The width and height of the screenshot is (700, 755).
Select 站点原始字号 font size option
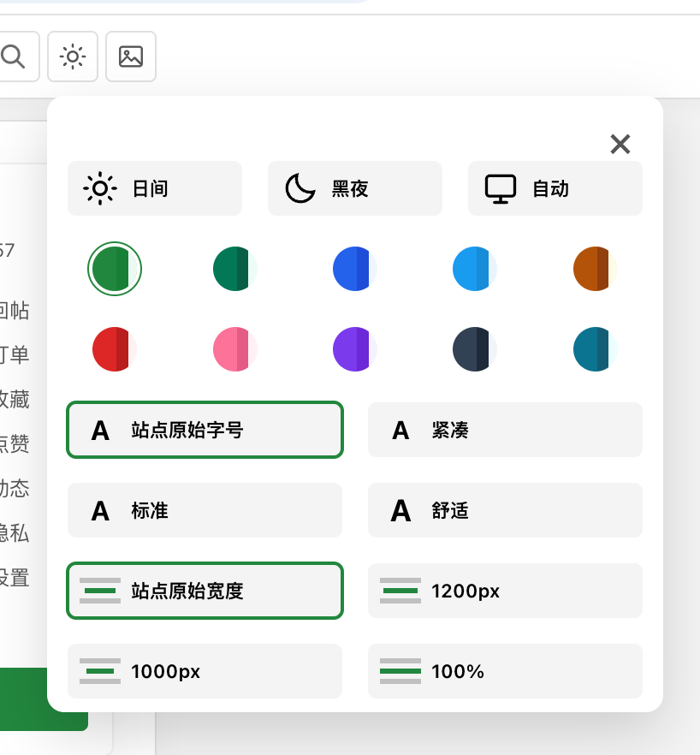click(205, 430)
